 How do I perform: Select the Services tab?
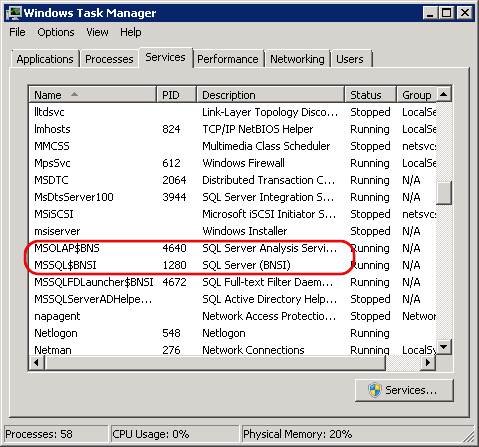pos(165,57)
